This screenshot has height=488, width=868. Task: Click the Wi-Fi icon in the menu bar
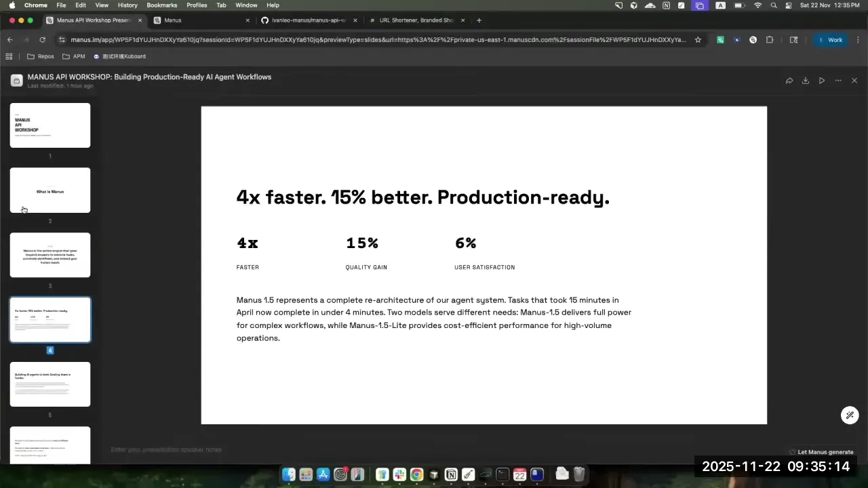pyautogui.click(x=758, y=5)
